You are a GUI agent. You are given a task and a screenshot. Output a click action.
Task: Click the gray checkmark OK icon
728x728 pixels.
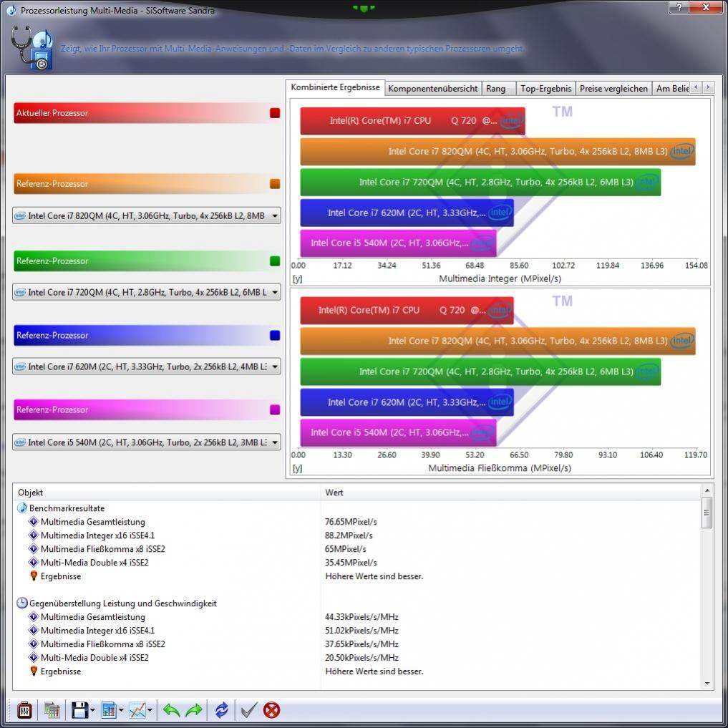(249, 710)
